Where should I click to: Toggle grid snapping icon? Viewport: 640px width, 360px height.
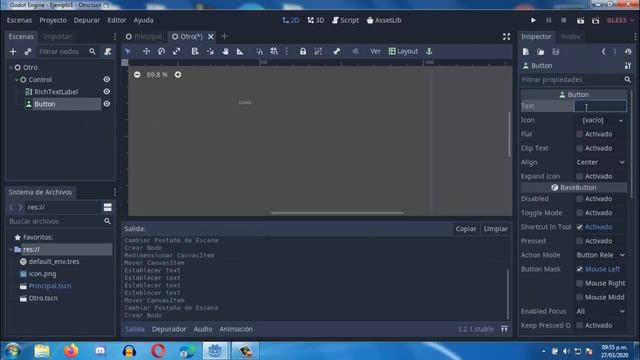pos(274,51)
